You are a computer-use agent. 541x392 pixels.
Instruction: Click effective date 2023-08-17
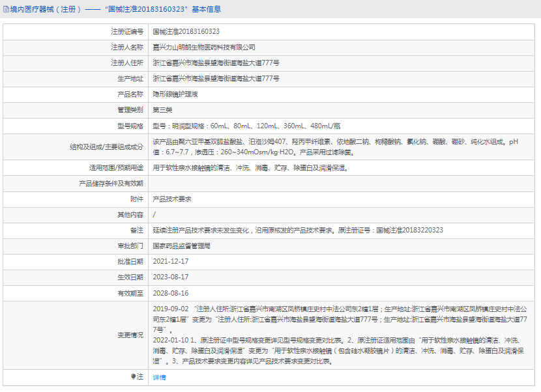171,277
